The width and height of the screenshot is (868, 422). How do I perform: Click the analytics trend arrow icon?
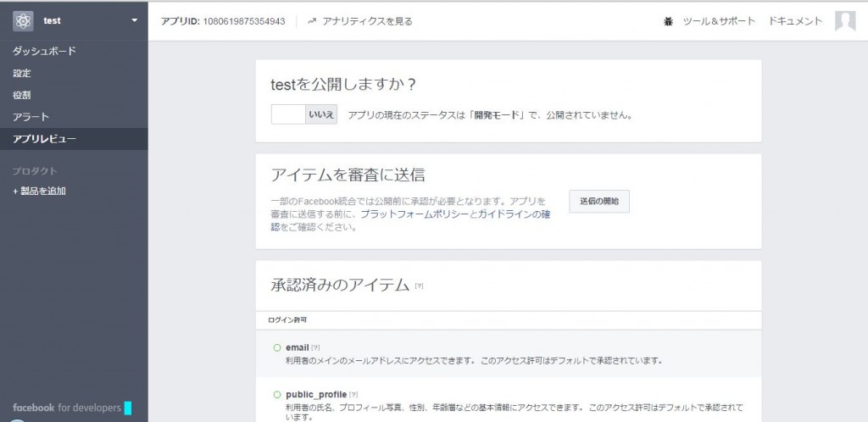pyautogui.click(x=312, y=21)
